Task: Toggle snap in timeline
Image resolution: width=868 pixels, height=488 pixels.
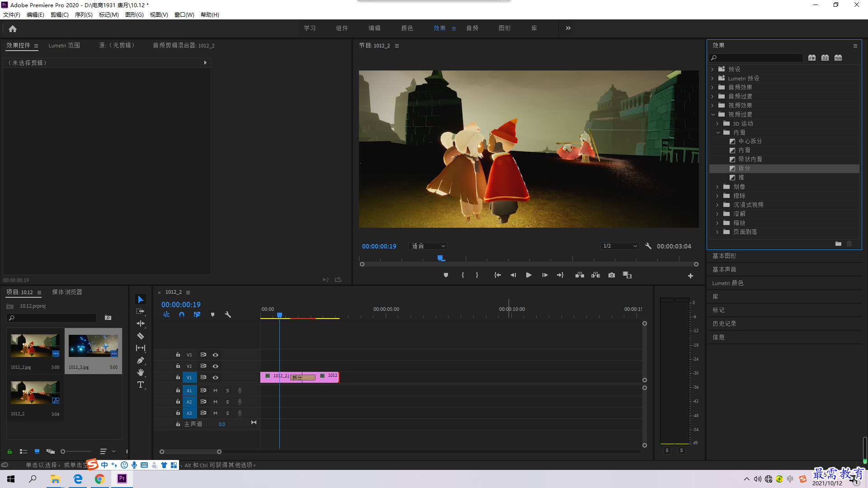Action: tap(182, 314)
